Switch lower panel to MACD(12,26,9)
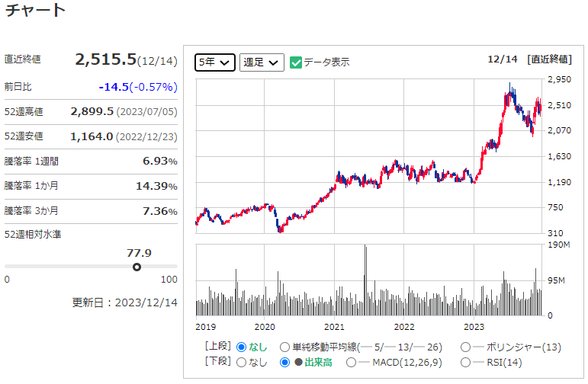Viewport: 588px width, 384px height. tap(352, 362)
